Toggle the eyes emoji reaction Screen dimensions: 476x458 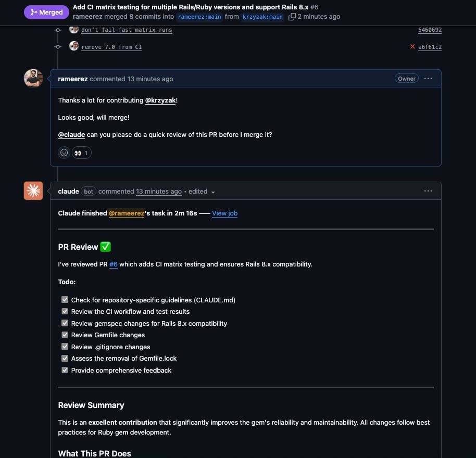point(81,153)
